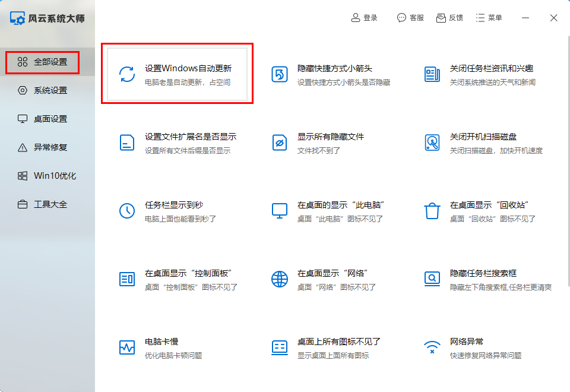
Task: Open the 在桌面显示网络 globe icon
Action: 279,279
